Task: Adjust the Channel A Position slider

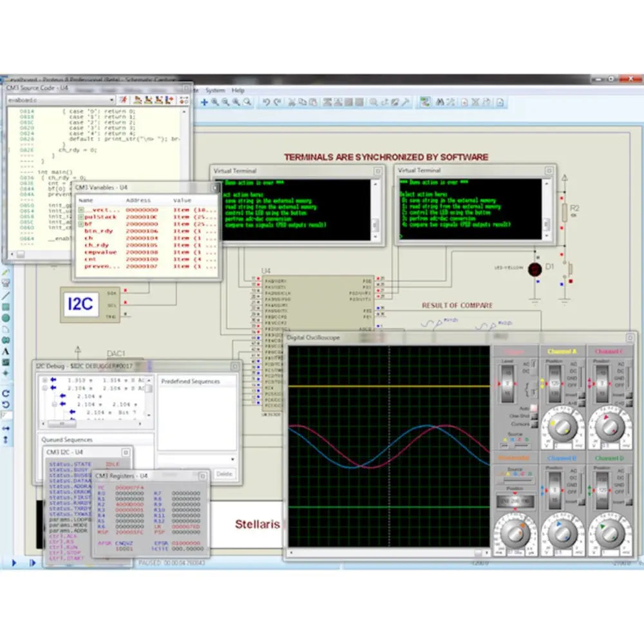Action: click(555, 383)
